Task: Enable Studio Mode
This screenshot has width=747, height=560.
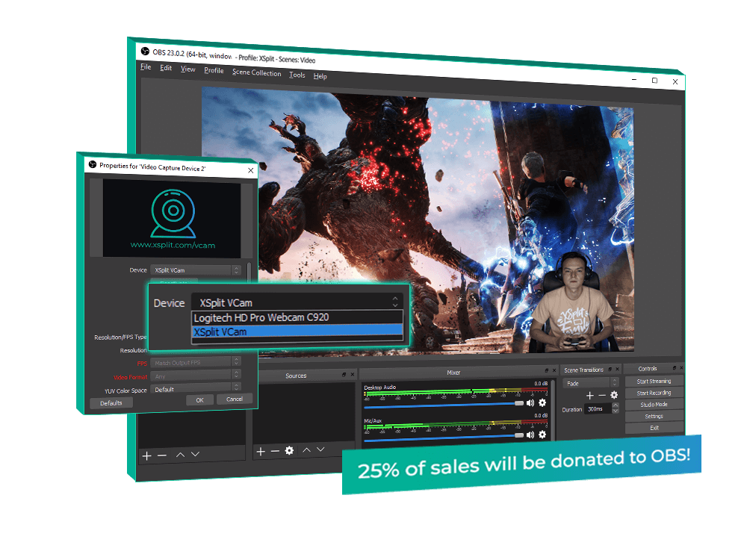Action: tap(654, 404)
